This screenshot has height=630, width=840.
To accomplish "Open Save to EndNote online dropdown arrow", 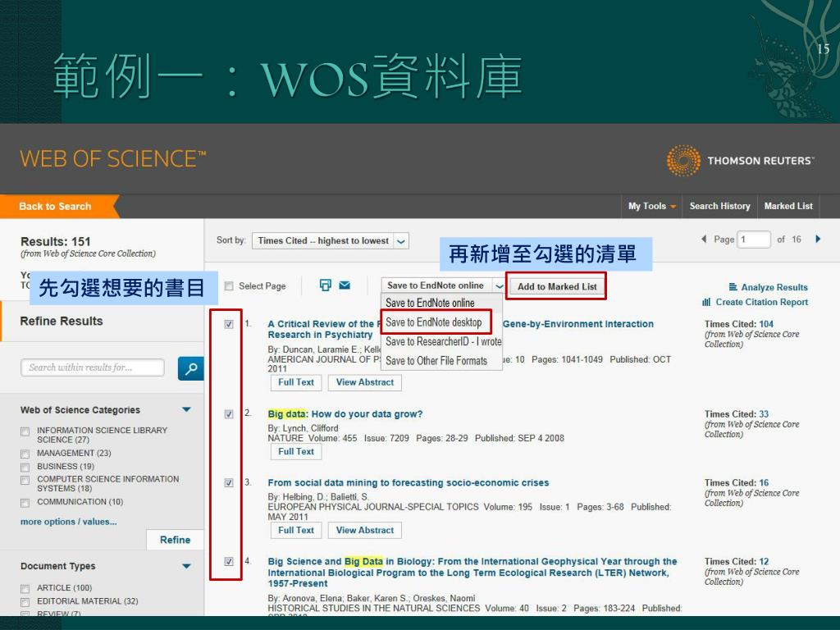I will pyautogui.click(x=499, y=286).
